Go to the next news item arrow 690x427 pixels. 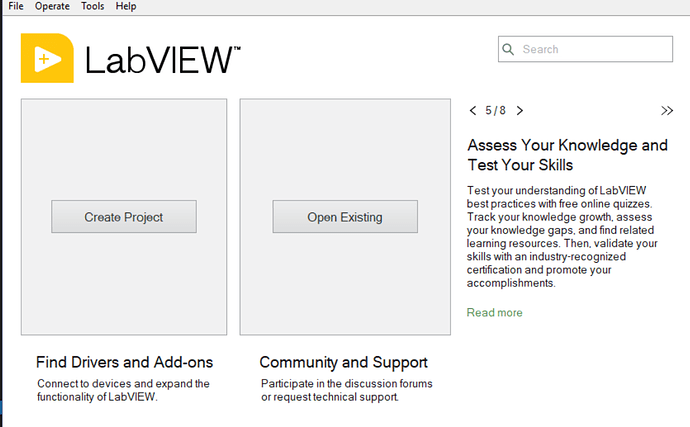tap(520, 110)
